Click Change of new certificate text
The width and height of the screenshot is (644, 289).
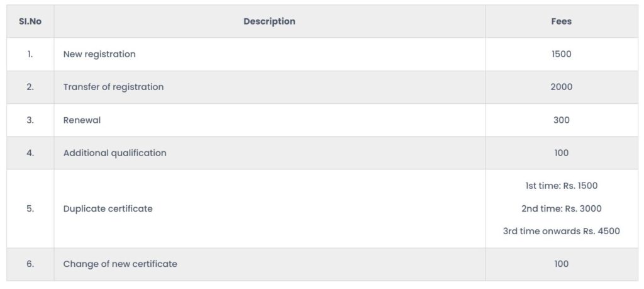tap(120, 264)
